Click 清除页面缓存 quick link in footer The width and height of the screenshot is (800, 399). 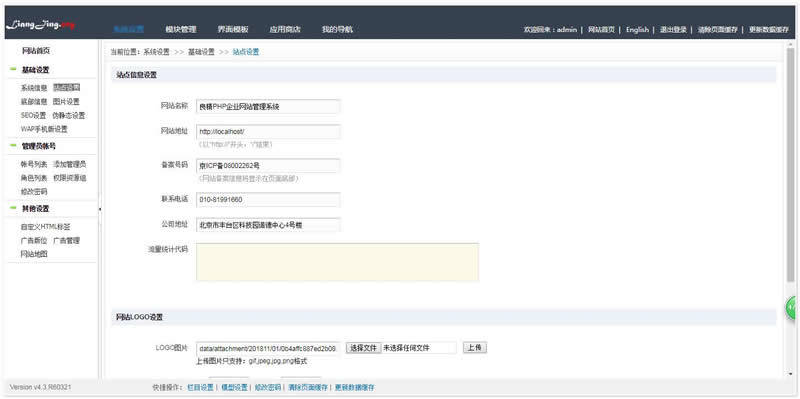coord(308,388)
